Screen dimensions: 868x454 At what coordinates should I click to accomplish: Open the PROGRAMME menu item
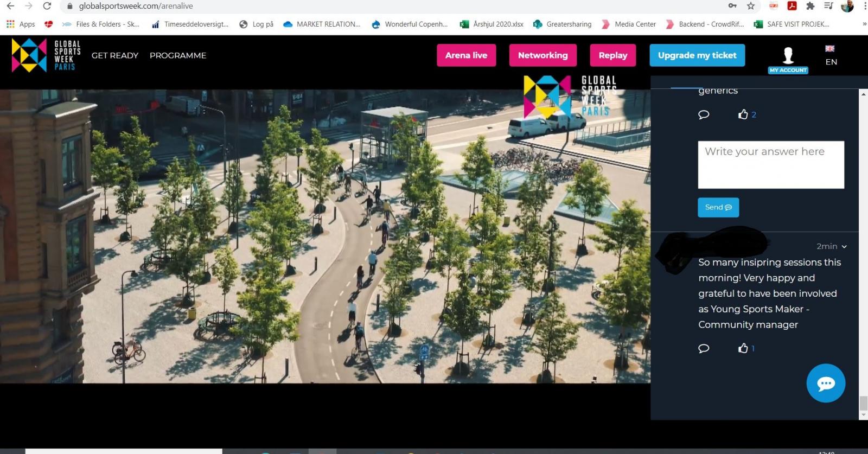[x=178, y=55]
